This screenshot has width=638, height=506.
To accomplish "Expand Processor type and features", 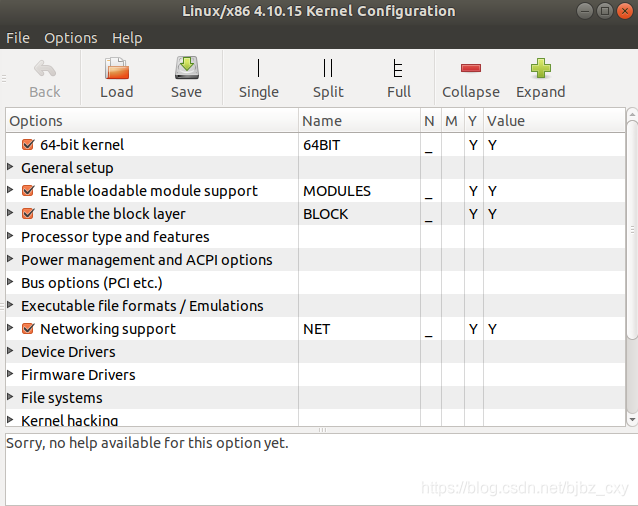I will [11, 236].
